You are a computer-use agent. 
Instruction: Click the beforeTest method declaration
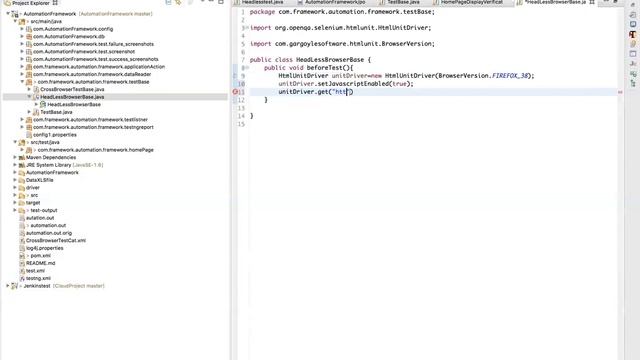pyautogui.click(x=308, y=68)
